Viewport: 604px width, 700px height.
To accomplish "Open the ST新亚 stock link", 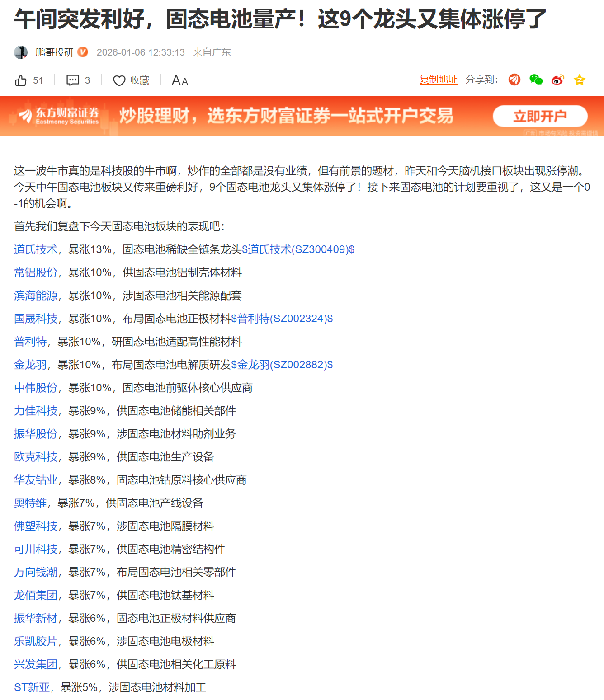I will (x=32, y=687).
